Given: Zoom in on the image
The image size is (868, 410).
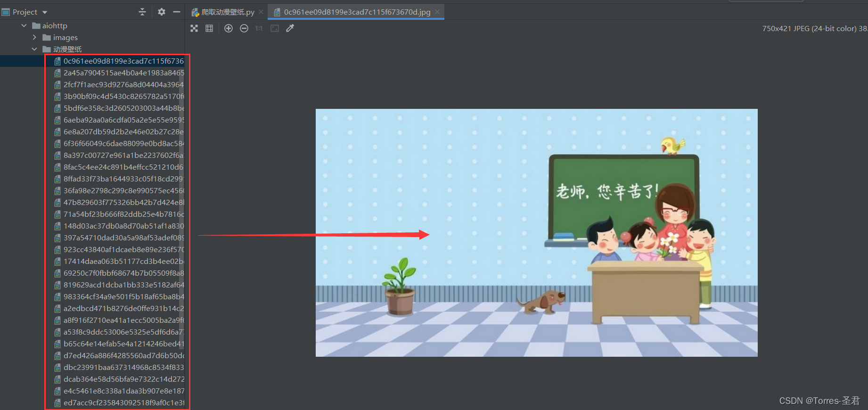Looking at the screenshot, I should (229, 28).
